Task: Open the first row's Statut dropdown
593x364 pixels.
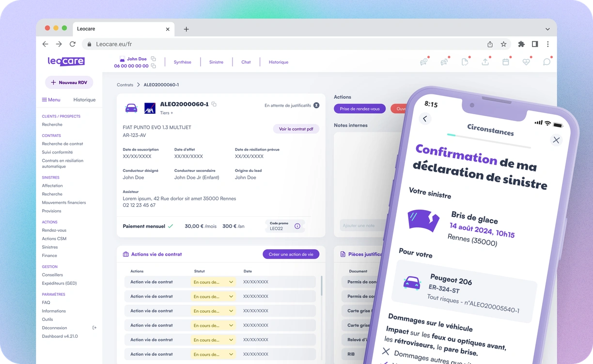Action: coord(213,282)
